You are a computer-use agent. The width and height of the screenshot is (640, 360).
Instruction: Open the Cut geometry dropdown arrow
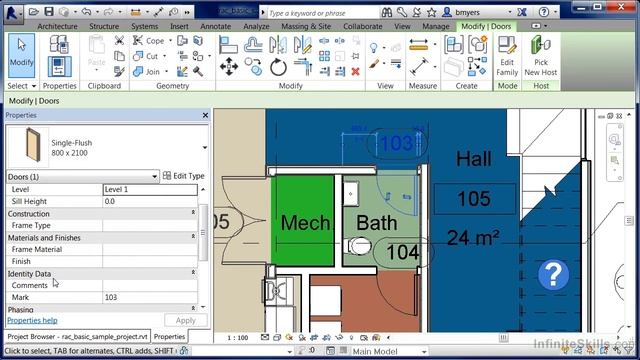pyautogui.click(x=164, y=56)
